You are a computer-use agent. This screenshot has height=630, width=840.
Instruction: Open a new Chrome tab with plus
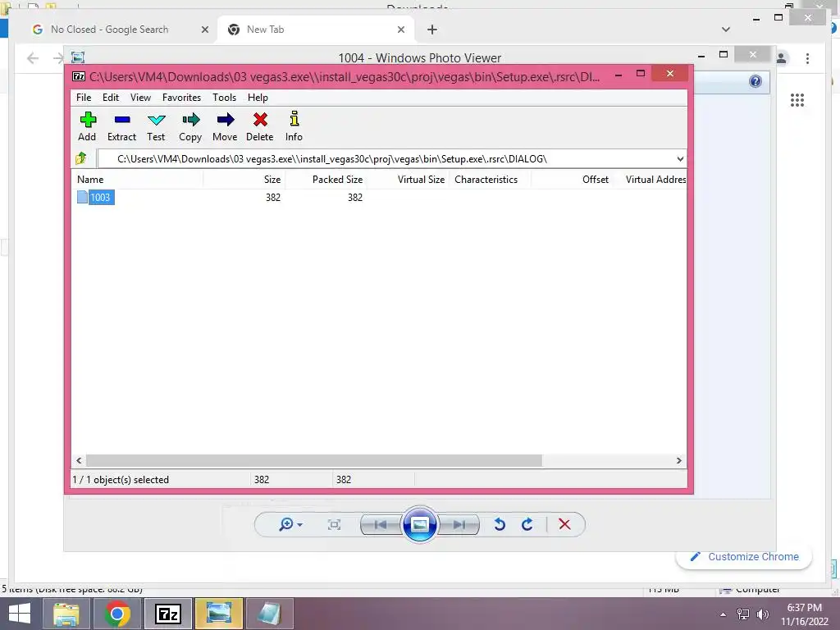point(432,30)
